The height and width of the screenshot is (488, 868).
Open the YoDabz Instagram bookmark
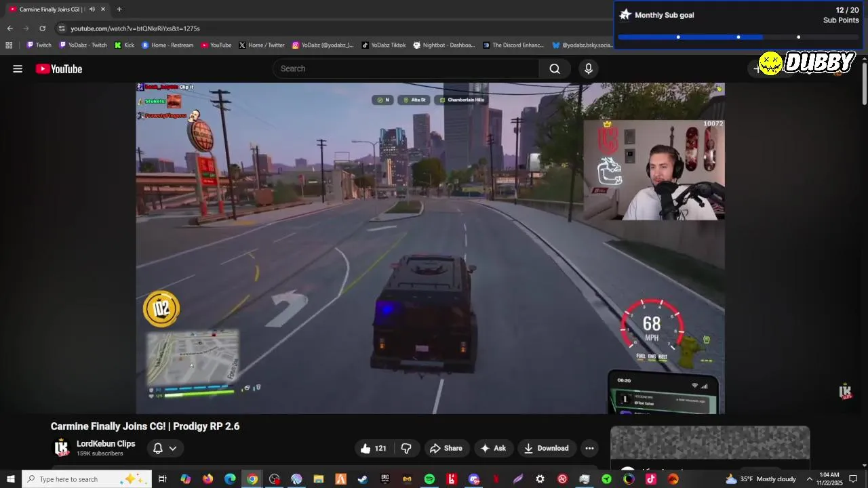[x=323, y=45]
